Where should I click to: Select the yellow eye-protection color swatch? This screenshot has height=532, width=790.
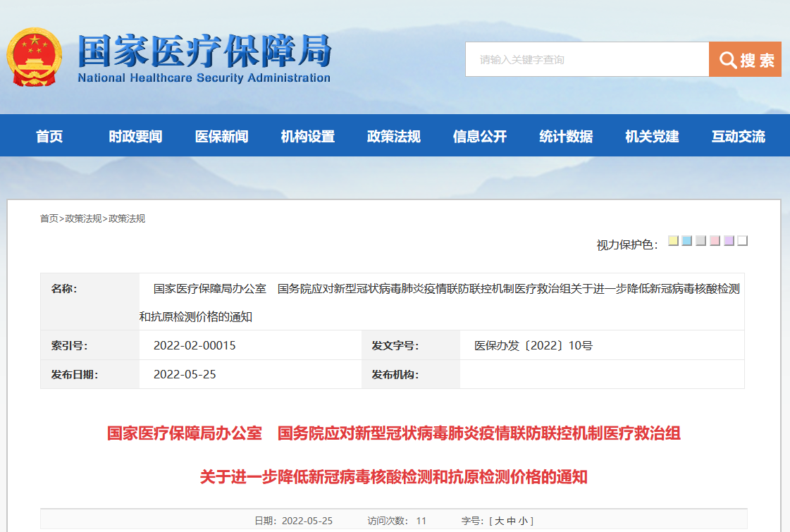pyautogui.click(x=673, y=241)
